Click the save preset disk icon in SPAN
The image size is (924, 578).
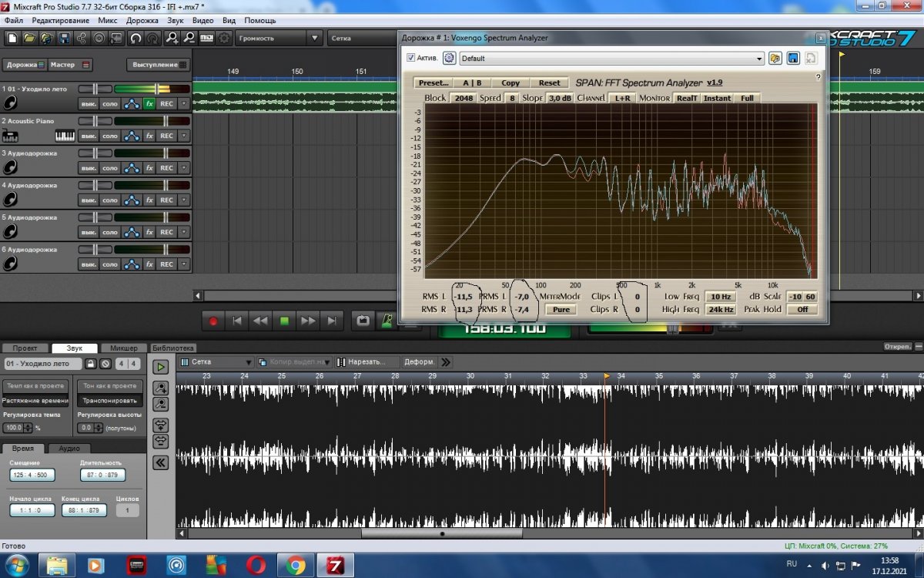pos(793,58)
